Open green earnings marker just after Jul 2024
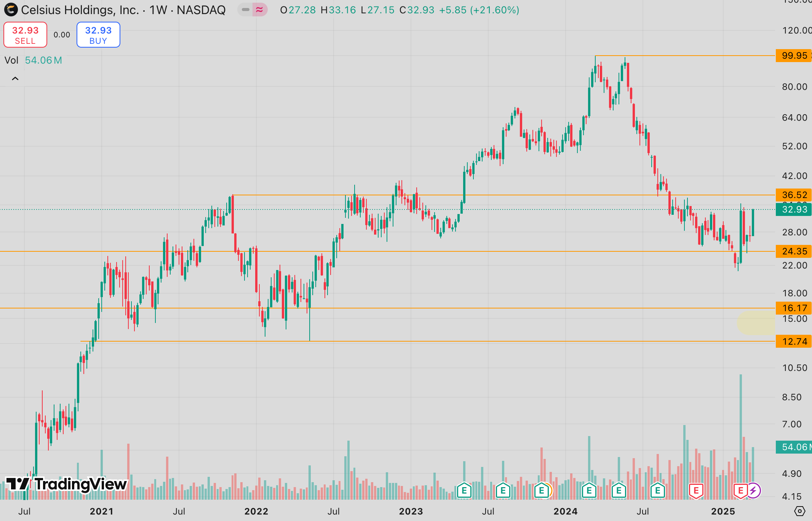Image resolution: width=812 pixels, height=521 pixels. pos(658,491)
